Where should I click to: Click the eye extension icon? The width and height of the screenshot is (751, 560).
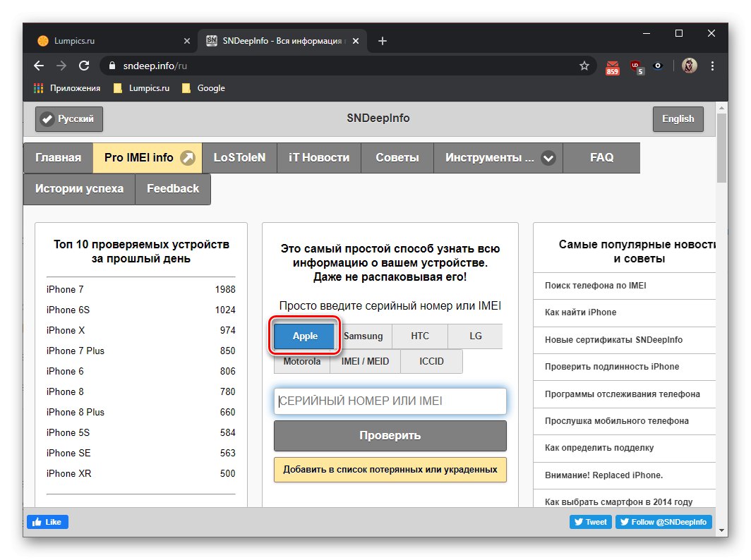658,66
